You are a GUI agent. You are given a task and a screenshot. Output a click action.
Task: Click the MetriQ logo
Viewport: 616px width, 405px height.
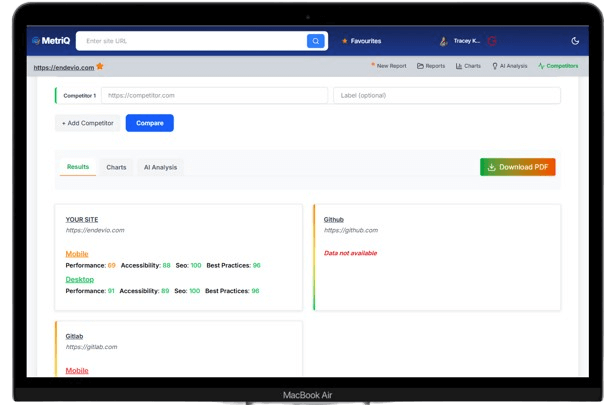coord(51,41)
